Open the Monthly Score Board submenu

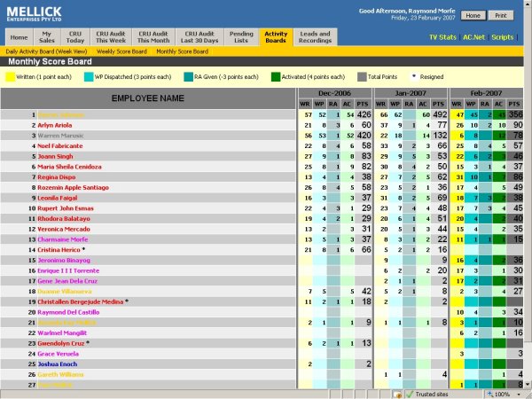click(182, 51)
